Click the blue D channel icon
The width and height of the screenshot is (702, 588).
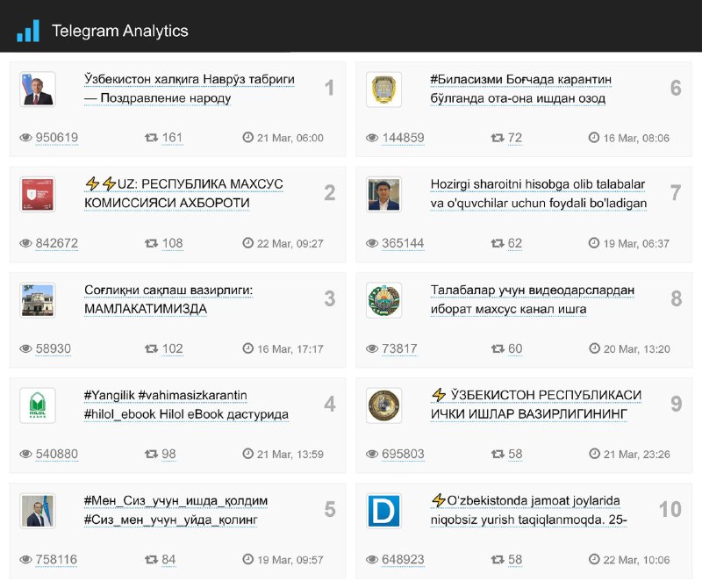pyautogui.click(x=383, y=511)
